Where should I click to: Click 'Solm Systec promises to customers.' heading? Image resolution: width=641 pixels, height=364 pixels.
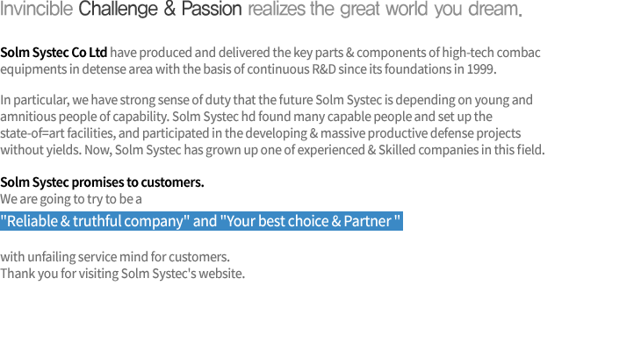[102, 182]
